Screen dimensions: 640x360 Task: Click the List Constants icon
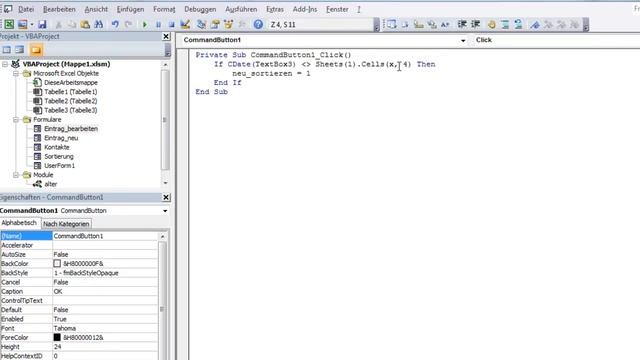(x=405, y=24)
